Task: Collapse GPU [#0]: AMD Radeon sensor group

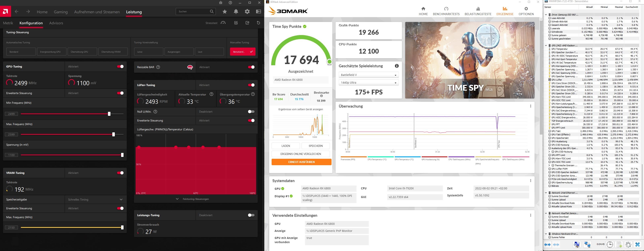Action: pos(546,46)
